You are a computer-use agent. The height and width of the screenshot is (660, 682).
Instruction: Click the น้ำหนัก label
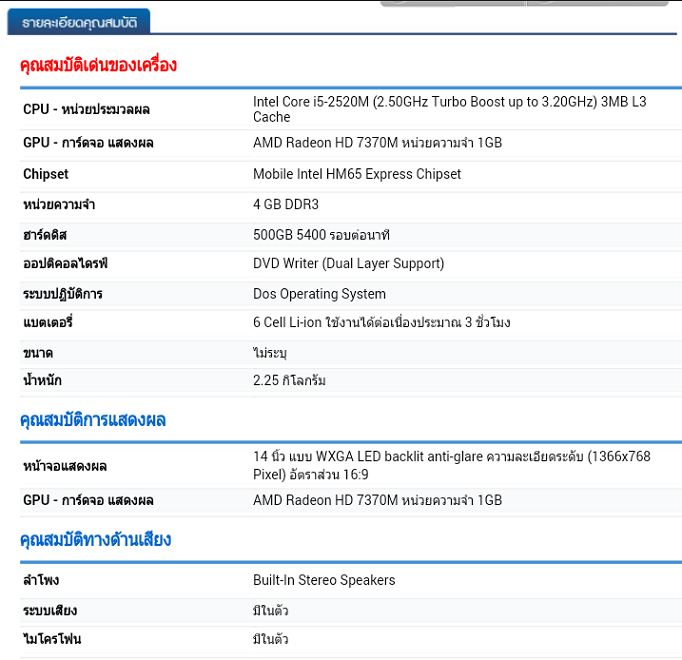(x=42, y=380)
